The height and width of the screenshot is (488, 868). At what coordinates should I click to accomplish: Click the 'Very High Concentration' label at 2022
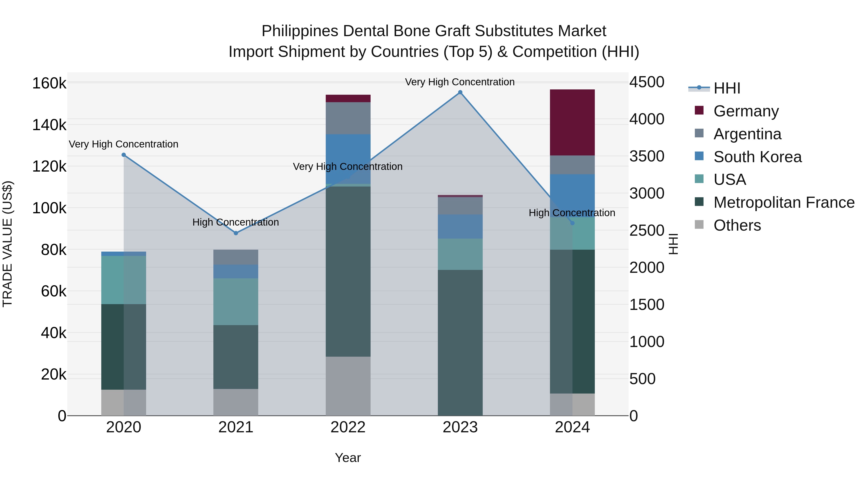[x=348, y=166]
